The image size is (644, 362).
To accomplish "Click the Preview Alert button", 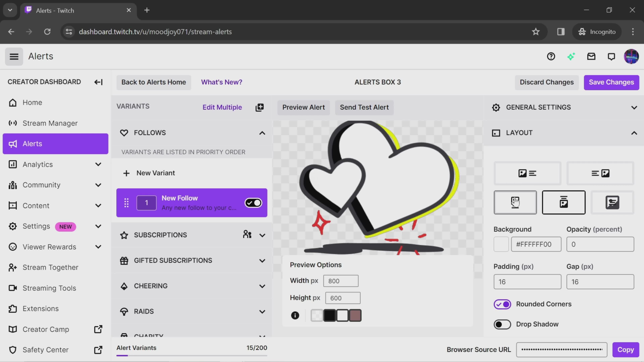I will pyautogui.click(x=303, y=107).
